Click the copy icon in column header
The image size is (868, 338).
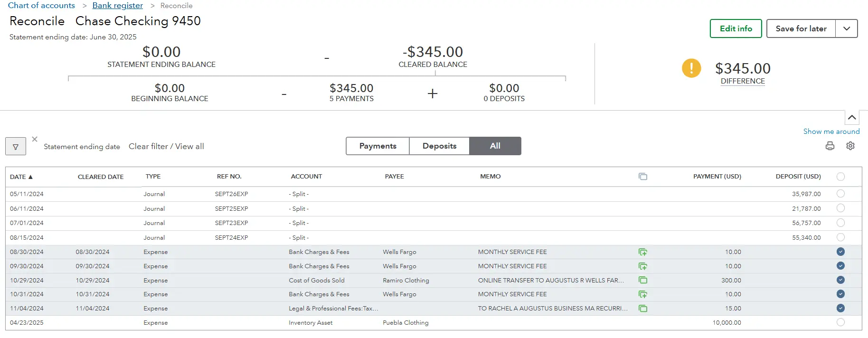coord(642,177)
